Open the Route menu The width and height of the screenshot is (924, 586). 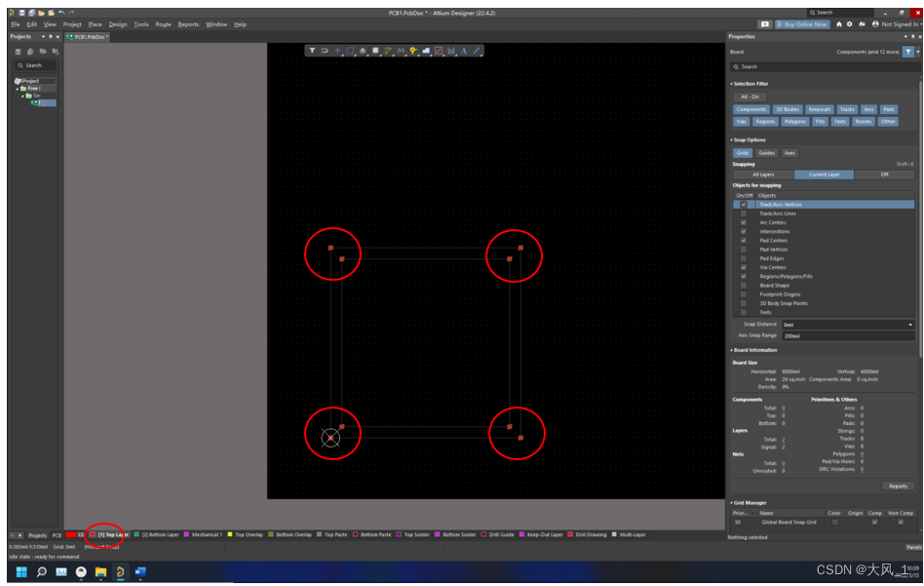pos(163,24)
